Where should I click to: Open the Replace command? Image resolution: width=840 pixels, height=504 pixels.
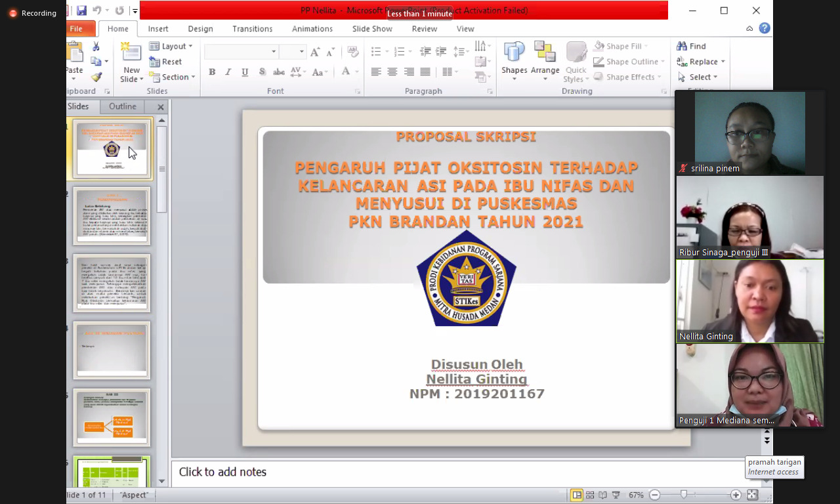pos(701,62)
